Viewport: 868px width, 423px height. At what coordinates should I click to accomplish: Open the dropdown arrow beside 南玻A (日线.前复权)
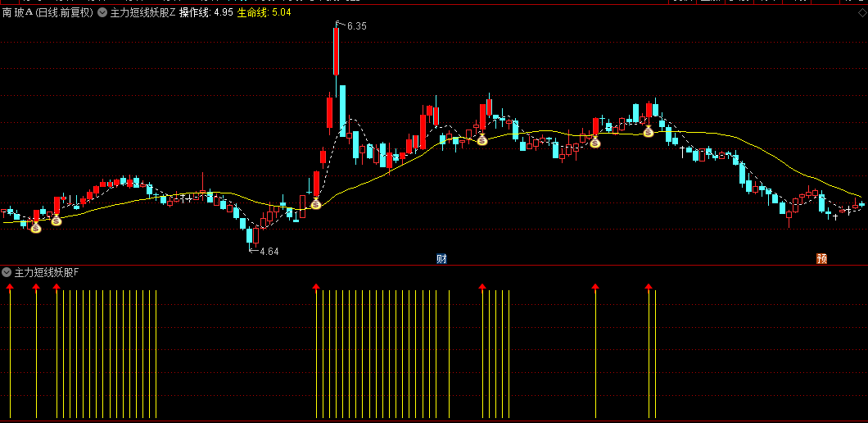102,13
